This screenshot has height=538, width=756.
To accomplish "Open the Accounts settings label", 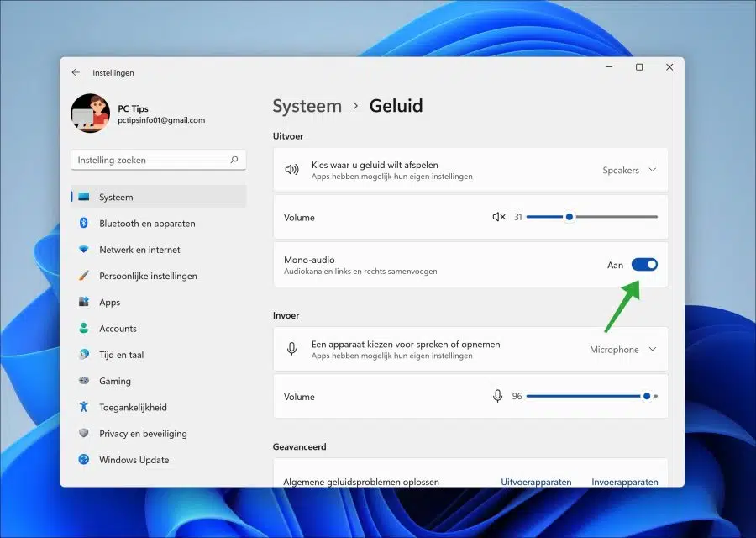I will pyautogui.click(x=118, y=329).
